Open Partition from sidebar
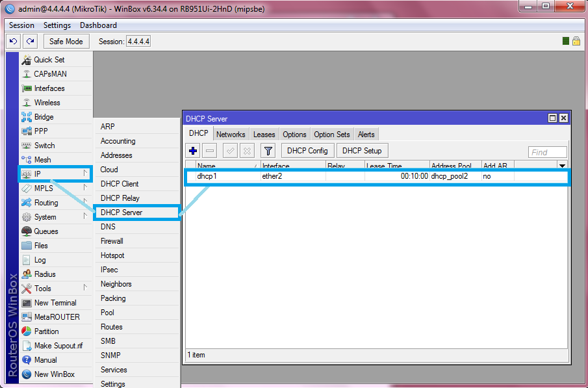This screenshot has width=588, height=388. [x=55, y=331]
